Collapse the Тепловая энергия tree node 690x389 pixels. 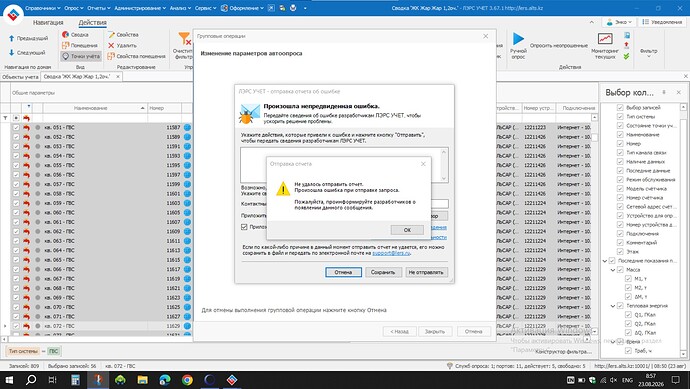(x=613, y=306)
